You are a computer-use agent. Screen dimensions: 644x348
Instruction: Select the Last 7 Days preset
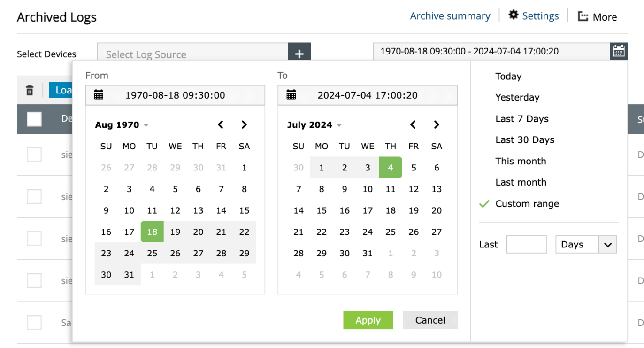[522, 119]
